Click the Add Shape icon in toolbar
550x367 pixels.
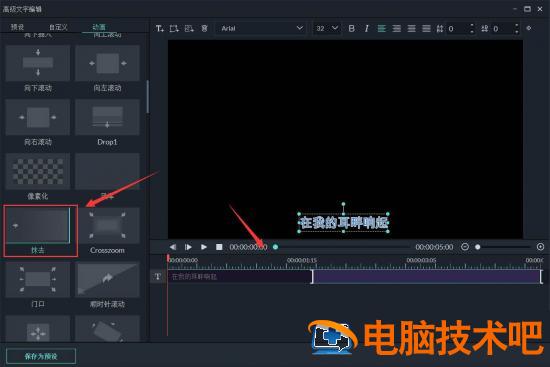click(x=174, y=28)
